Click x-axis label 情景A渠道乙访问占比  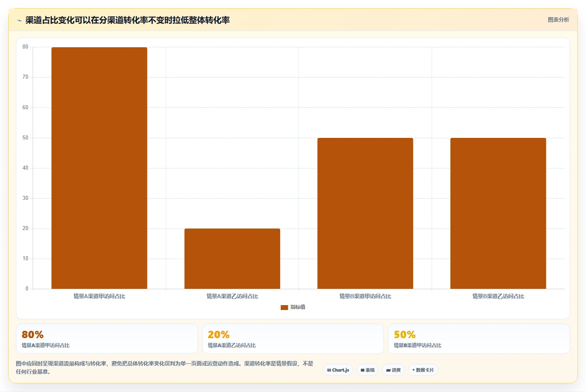[x=232, y=296]
